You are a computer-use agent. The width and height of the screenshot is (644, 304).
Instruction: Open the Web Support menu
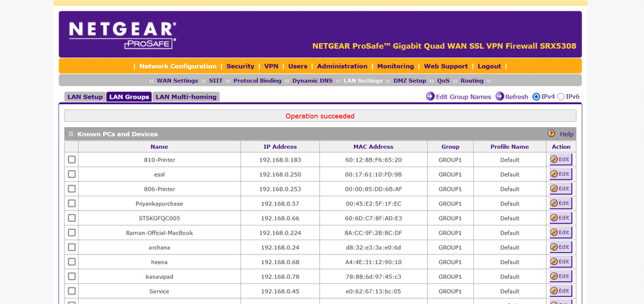[445, 66]
